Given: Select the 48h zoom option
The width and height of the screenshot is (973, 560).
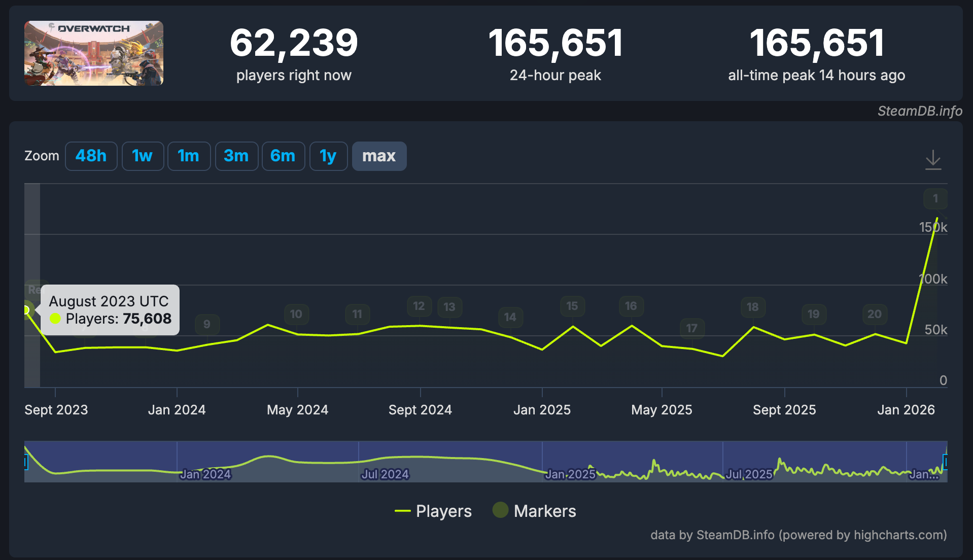Looking at the screenshot, I should coord(91,156).
